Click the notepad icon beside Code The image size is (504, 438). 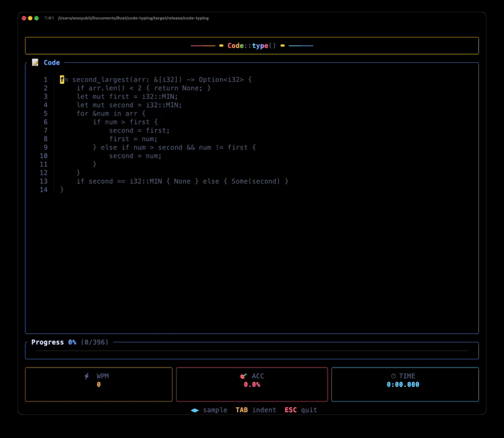pyautogui.click(x=35, y=63)
